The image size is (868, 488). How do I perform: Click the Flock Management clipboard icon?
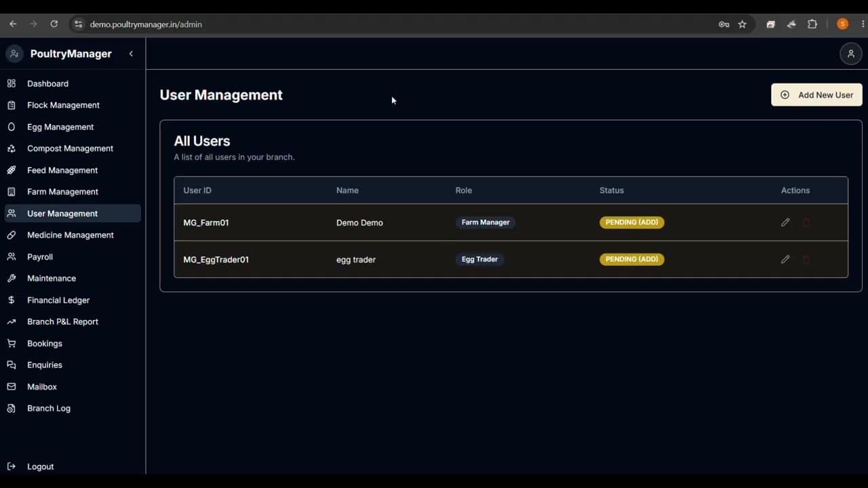(12, 105)
